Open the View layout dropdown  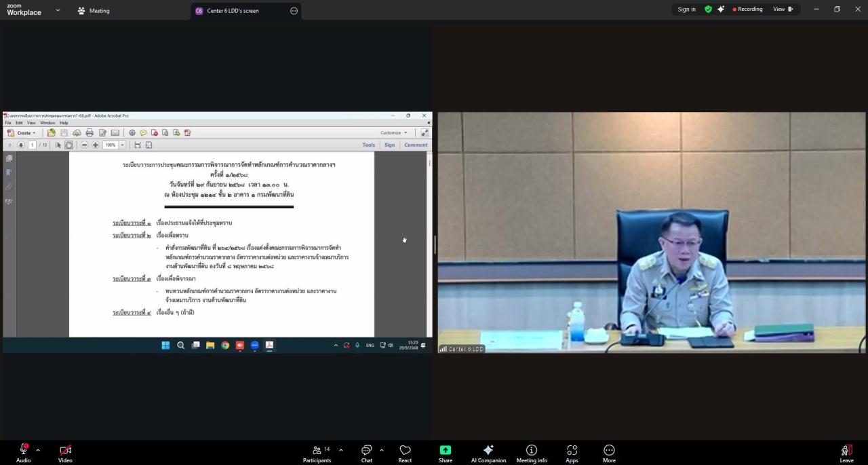(x=783, y=10)
